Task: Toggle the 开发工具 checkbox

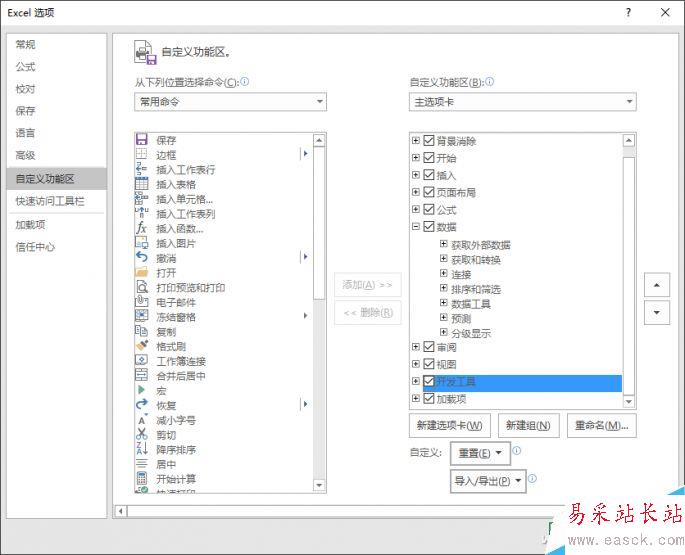Action: [x=429, y=382]
